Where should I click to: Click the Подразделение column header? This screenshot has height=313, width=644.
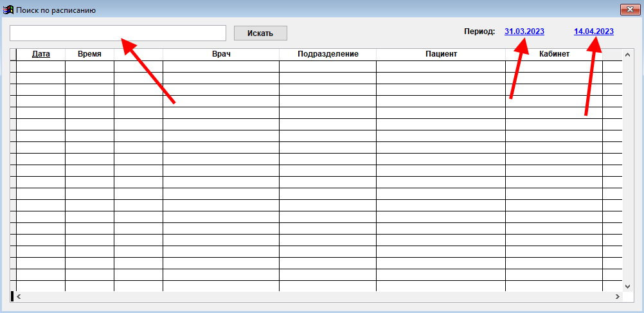click(328, 54)
